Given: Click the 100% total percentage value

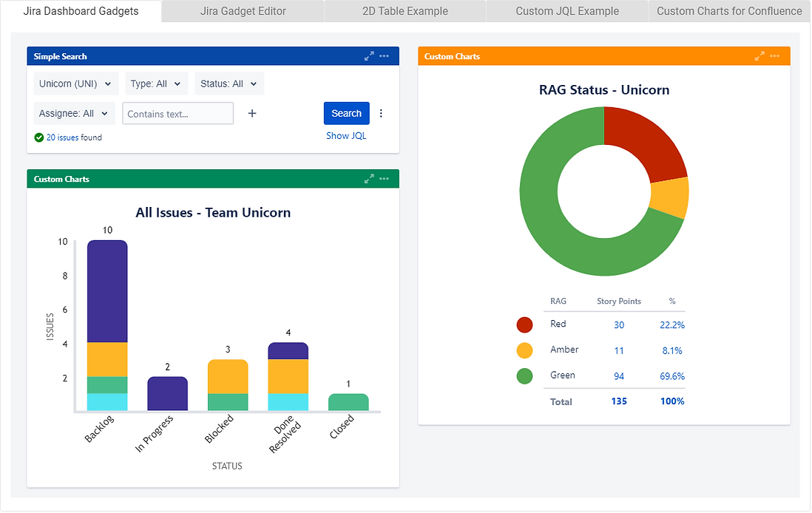Looking at the screenshot, I should tap(672, 401).
